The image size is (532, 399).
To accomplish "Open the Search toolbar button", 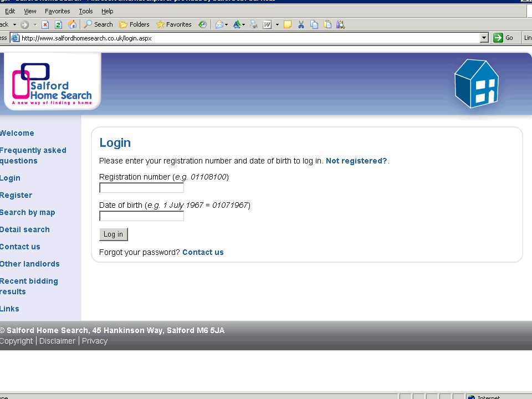I will click(99, 24).
